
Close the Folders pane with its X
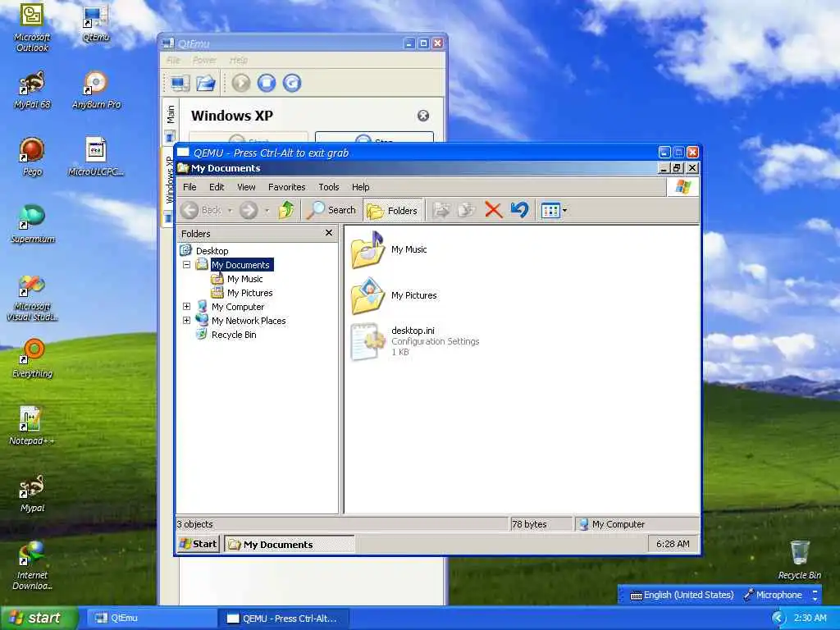point(329,233)
